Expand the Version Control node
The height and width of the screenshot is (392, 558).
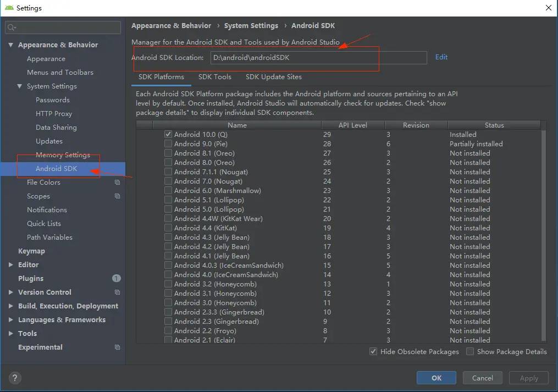point(10,292)
